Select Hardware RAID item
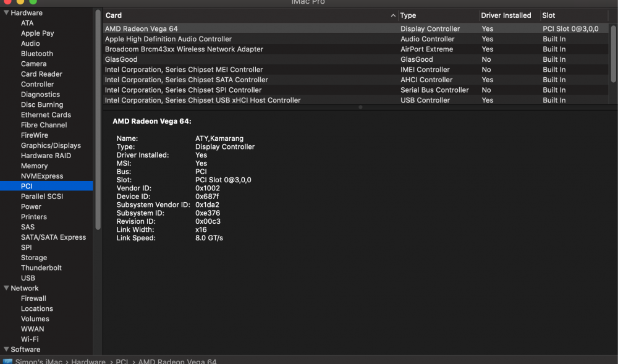This screenshot has height=364, width=618. pos(46,156)
